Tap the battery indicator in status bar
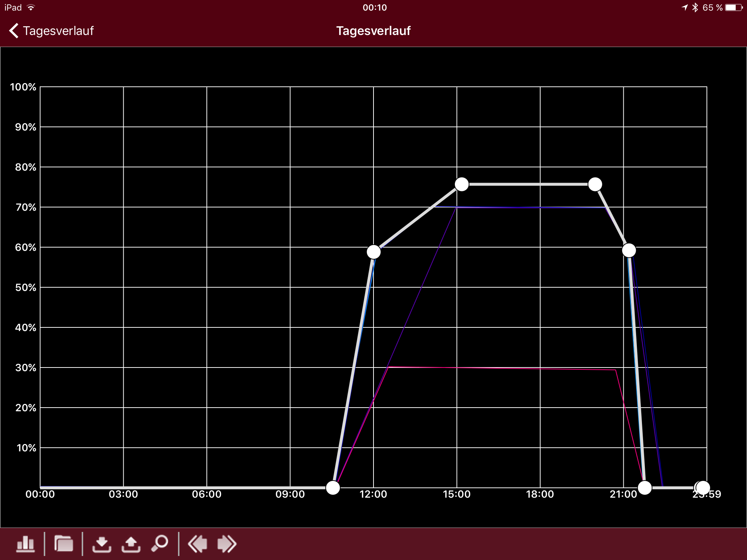 click(733, 8)
